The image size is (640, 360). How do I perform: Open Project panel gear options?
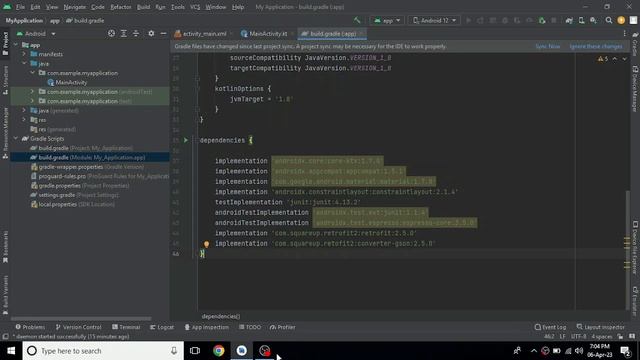151,33
